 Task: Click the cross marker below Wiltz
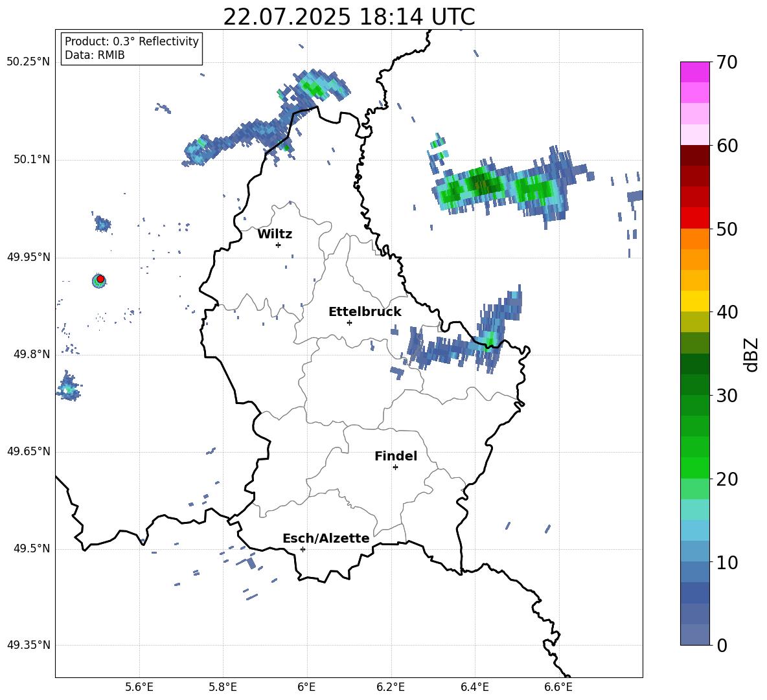click(x=279, y=245)
